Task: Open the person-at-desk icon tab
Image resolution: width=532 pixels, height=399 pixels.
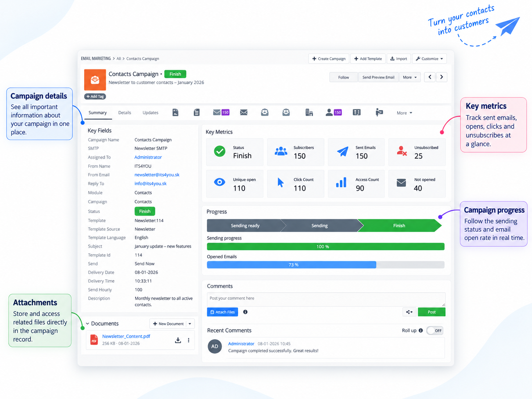Action: [379, 112]
